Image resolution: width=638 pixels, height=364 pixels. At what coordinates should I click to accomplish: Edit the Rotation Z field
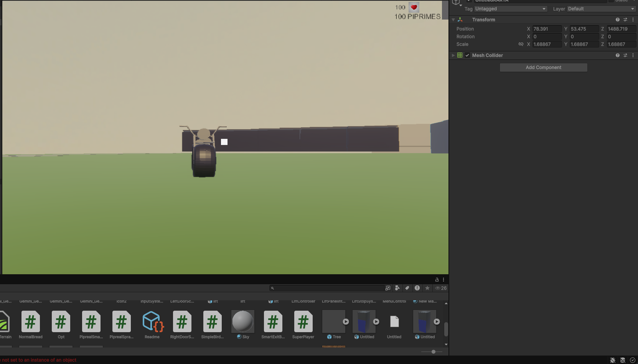[622, 36]
